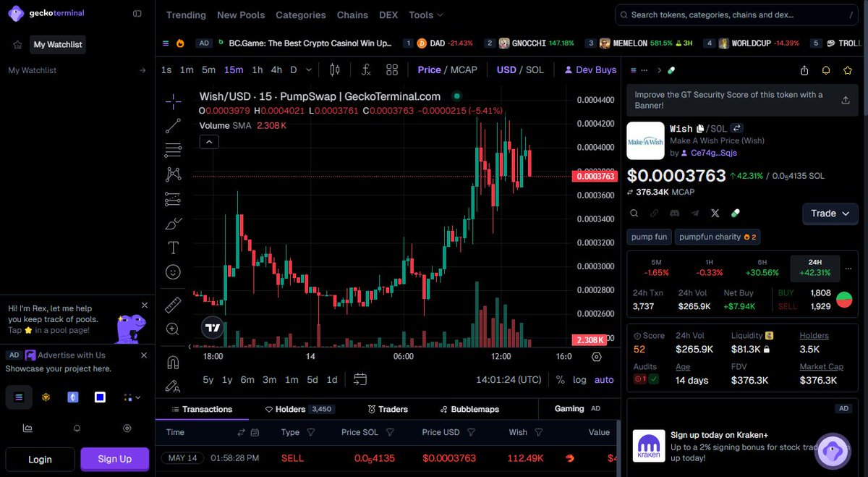Open the chart layout grid selector
Screen dimensions: 868x477
point(392,70)
